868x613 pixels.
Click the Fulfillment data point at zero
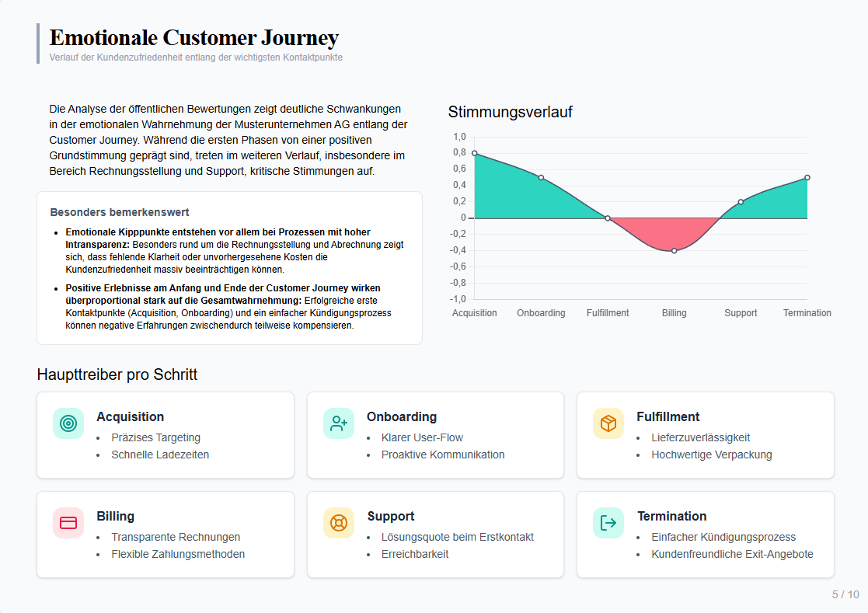pos(608,218)
